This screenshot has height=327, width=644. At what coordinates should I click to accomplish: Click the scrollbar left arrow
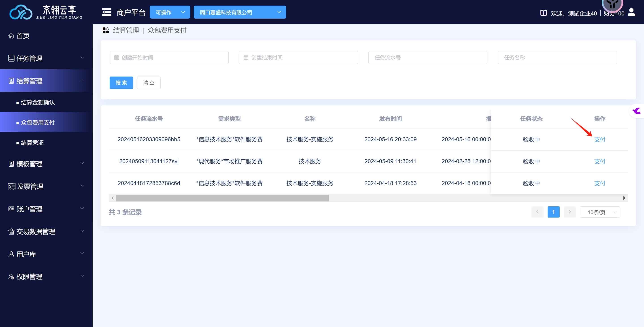point(113,198)
